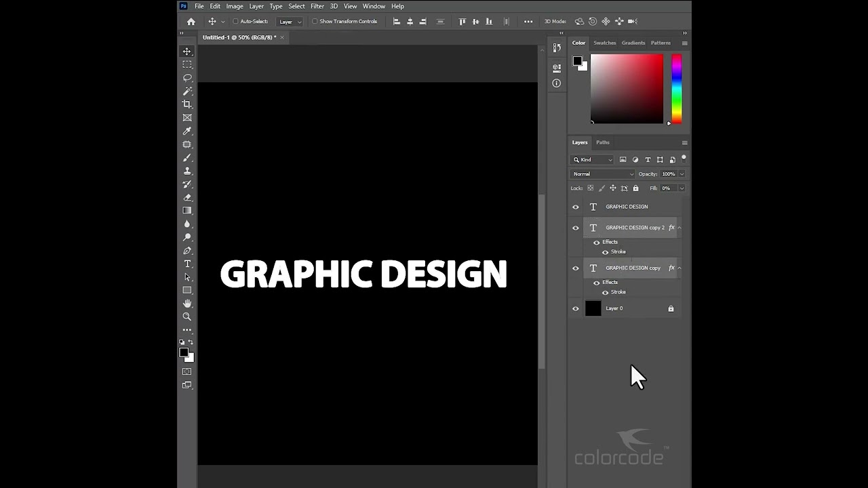Image resolution: width=868 pixels, height=488 pixels.
Task: Toggle Stroke visibility under GRAPHIC DESIGN copy
Action: point(606,292)
